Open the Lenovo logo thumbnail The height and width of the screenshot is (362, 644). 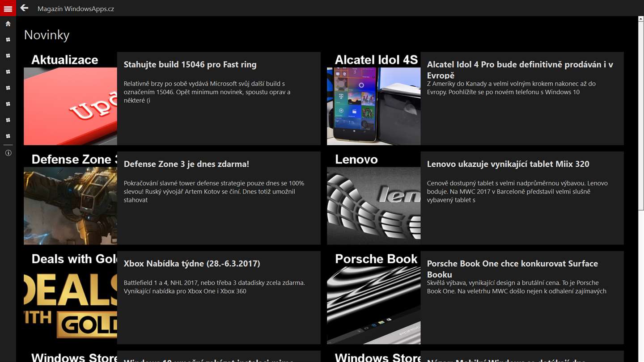(373, 206)
